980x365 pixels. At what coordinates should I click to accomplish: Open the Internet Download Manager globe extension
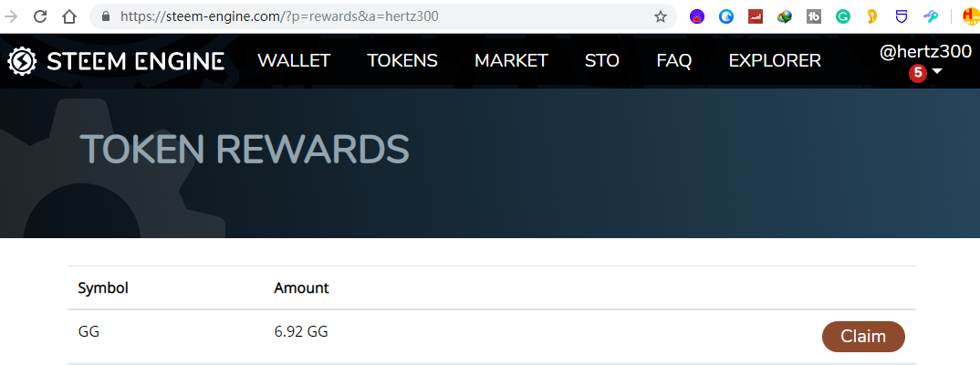click(x=785, y=16)
